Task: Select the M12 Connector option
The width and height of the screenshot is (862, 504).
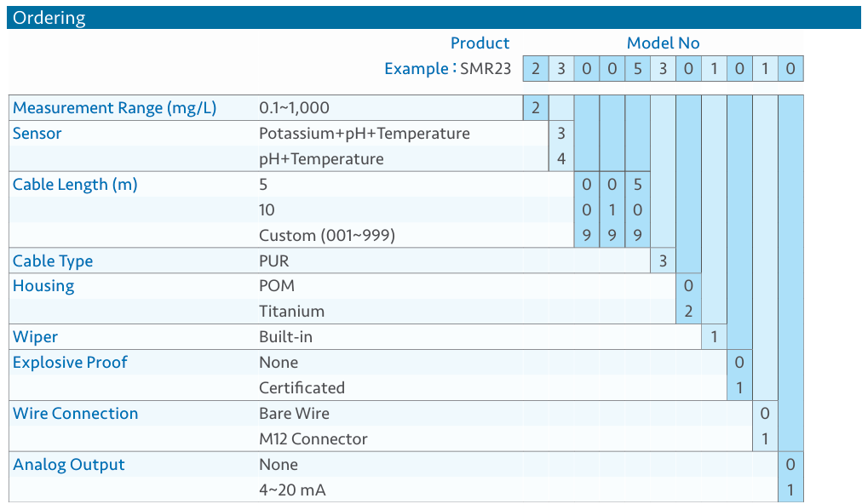Action: coord(313,439)
